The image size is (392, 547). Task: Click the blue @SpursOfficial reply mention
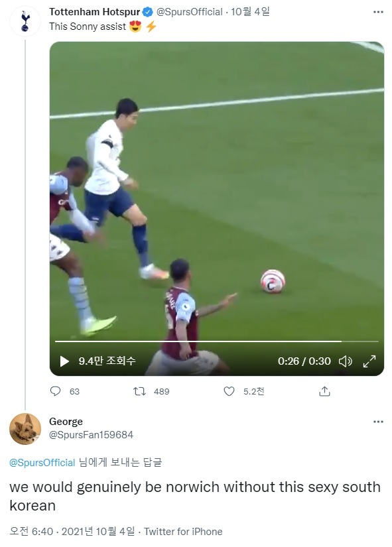point(42,463)
